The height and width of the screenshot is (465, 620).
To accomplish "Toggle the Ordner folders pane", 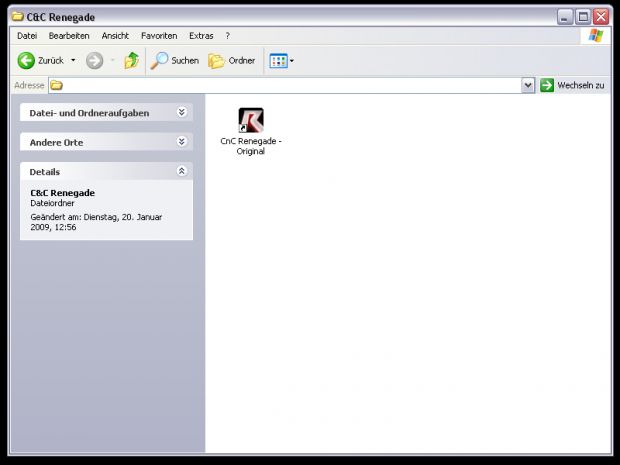I will point(232,60).
